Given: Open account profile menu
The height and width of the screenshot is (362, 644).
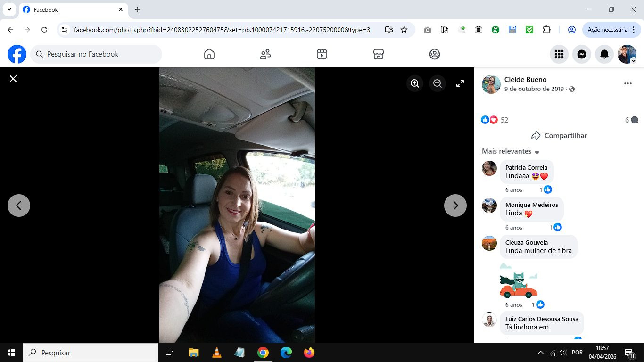Looking at the screenshot, I should (x=627, y=55).
